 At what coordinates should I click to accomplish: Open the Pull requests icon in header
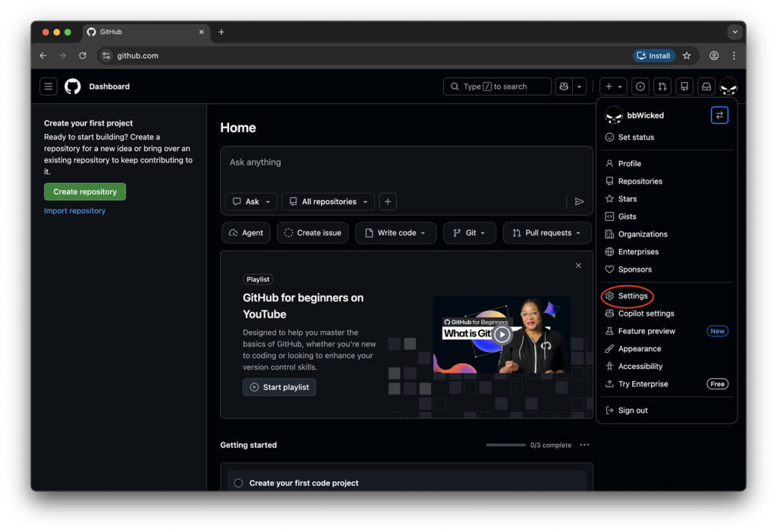pyautogui.click(x=662, y=87)
